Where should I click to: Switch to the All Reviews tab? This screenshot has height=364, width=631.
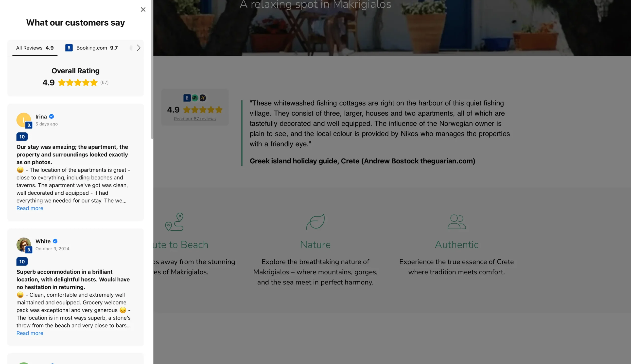(x=35, y=48)
